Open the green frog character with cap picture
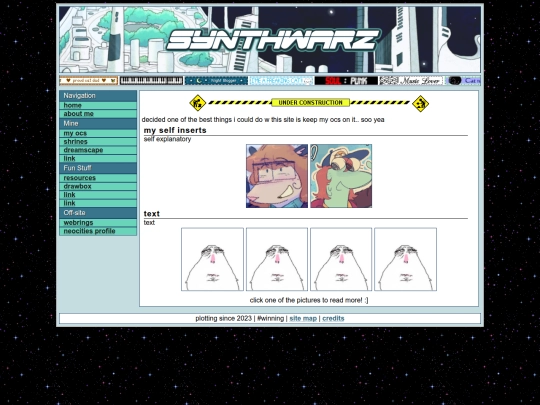540x405 pixels. 341,176
